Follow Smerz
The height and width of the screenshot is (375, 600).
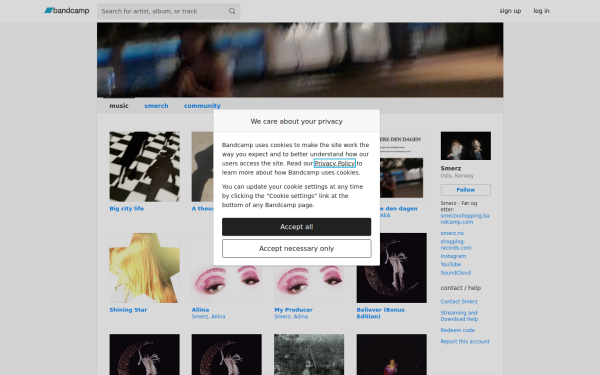[466, 190]
